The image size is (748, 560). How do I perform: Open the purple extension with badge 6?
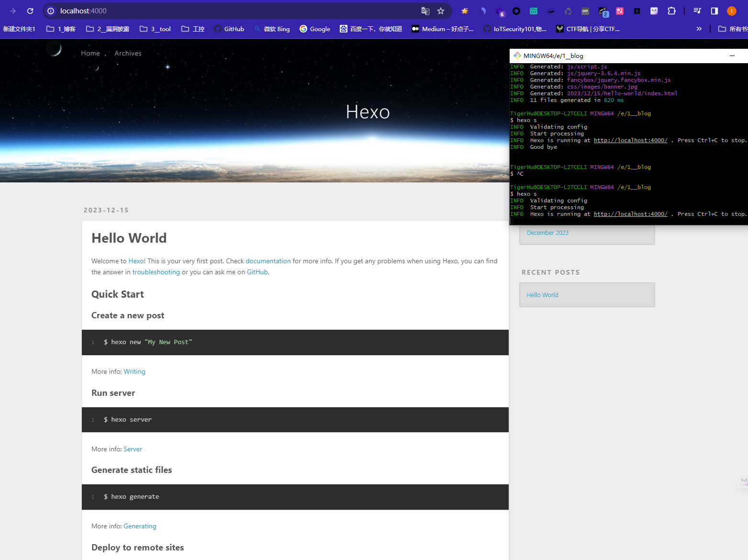[x=500, y=11]
